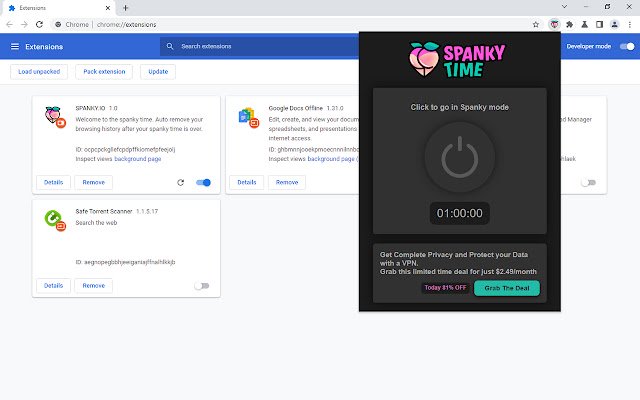Click the Today 81% OFF badge
This screenshot has height=400, width=640.
tap(445, 288)
